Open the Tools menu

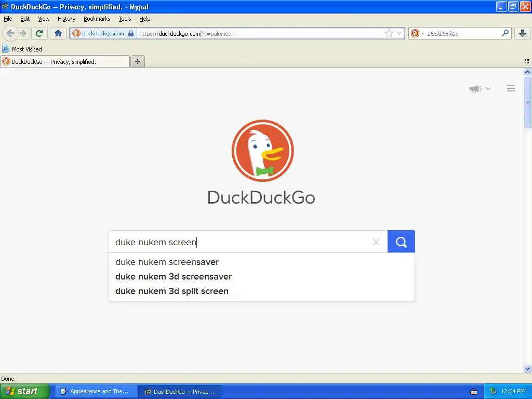pos(125,19)
